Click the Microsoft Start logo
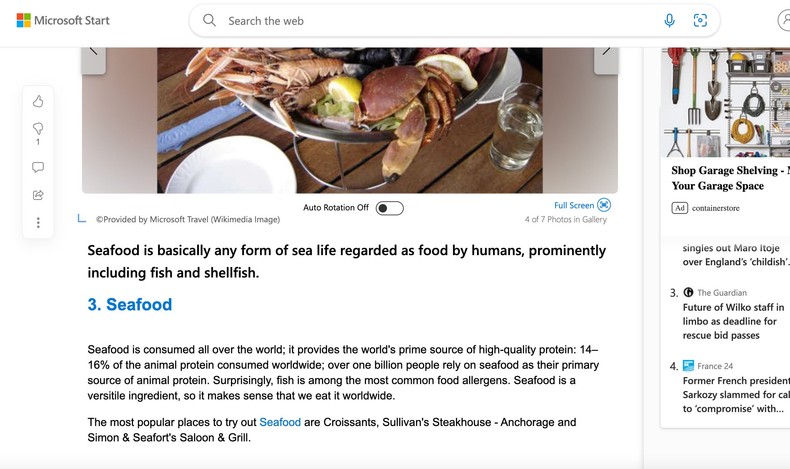This screenshot has height=469, width=790. [63, 20]
